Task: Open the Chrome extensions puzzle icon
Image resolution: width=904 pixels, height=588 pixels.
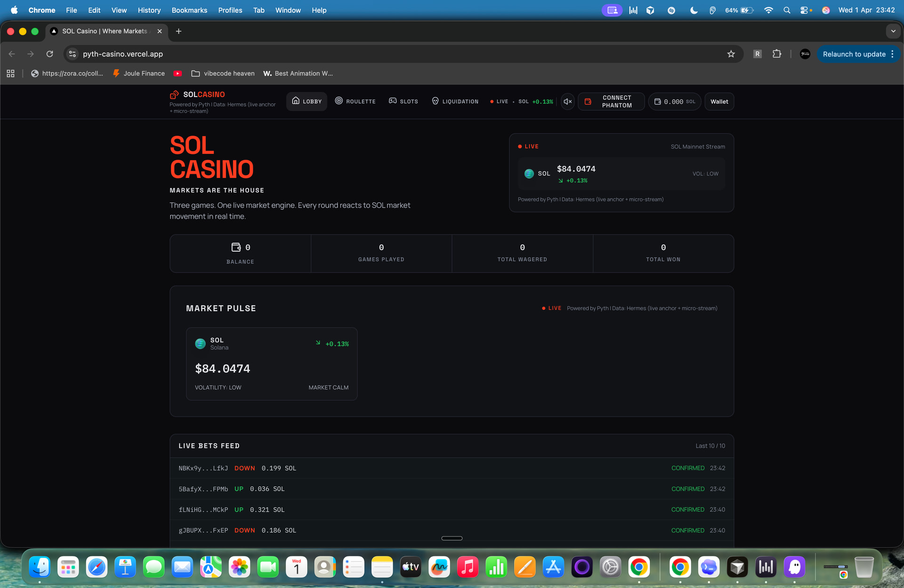Action: (x=777, y=54)
